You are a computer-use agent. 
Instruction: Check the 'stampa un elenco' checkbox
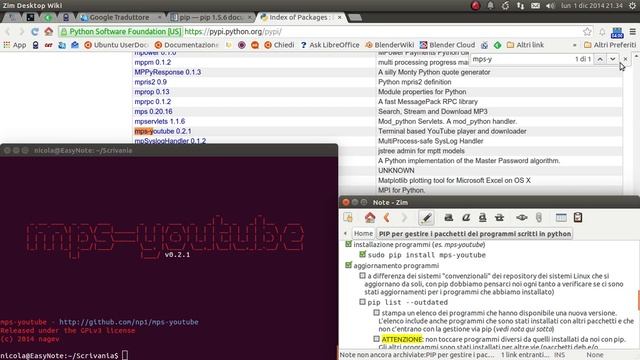pos(376,313)
